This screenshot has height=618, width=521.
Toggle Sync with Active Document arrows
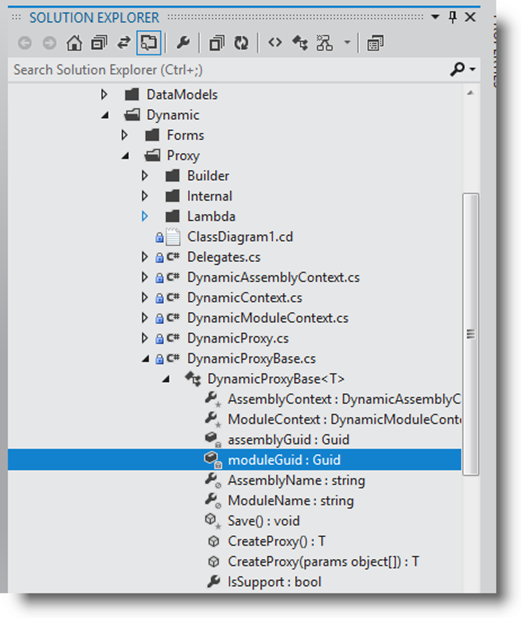click(x=124, y=43)
